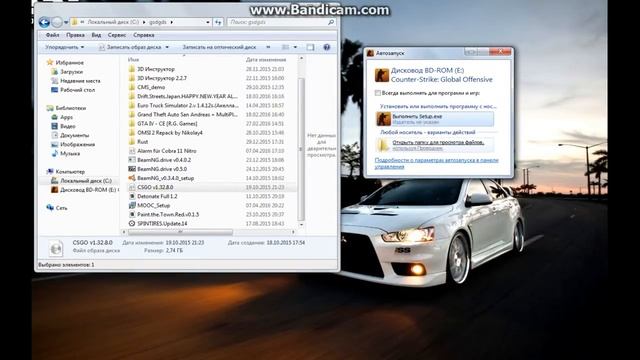Open AutoPlay settings in Control Panel link
The height and width of the screenshot is (360, 640).
[436, 163]
